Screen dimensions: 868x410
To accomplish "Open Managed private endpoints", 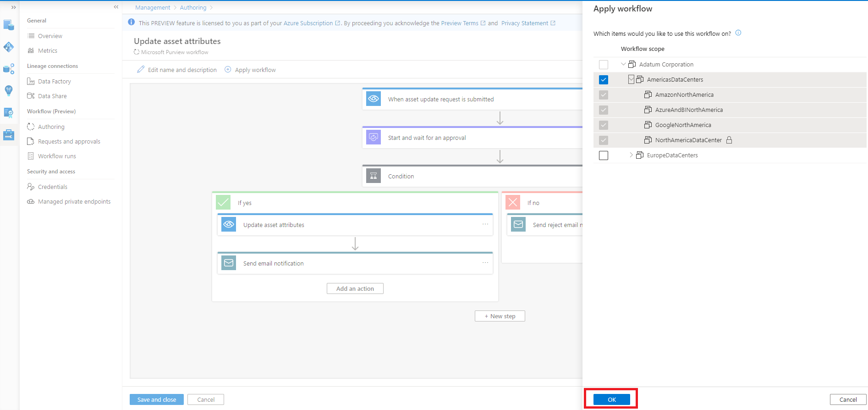I will pos(74,201).
